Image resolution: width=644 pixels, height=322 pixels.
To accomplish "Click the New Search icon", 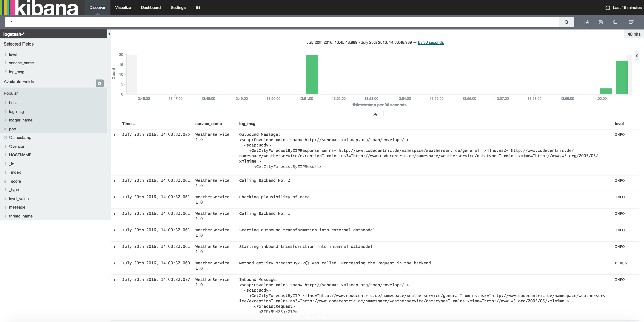I will click(x=587, y=22).
